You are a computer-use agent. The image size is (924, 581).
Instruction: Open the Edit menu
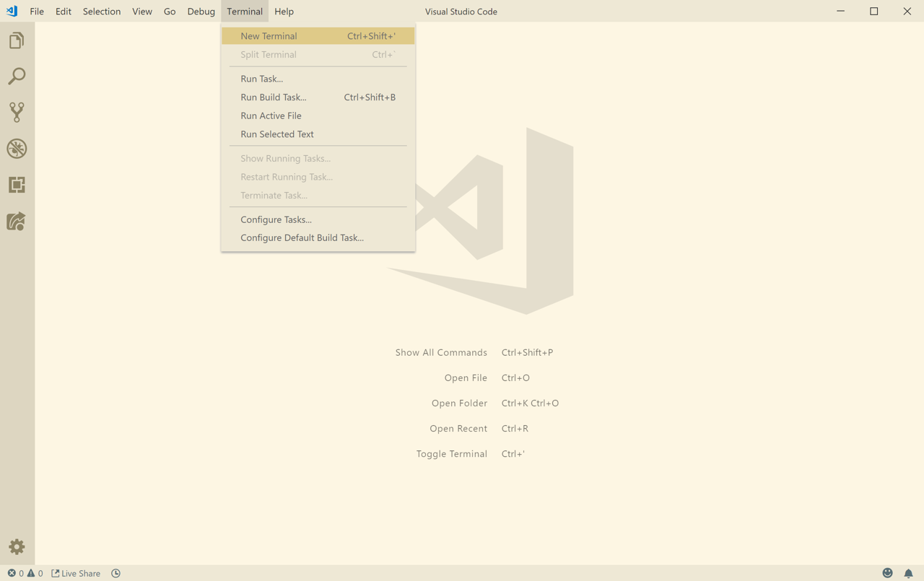tap(64, 12)
